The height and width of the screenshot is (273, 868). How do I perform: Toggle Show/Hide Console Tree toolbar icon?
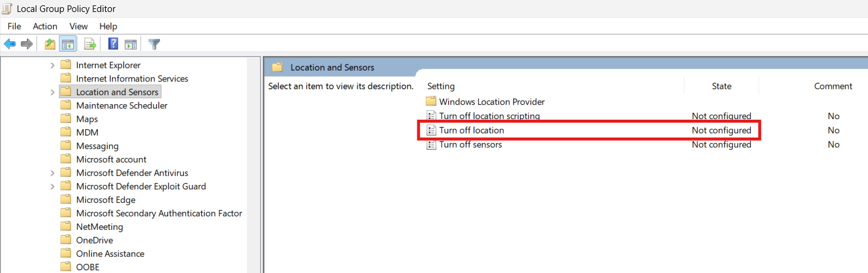68,44
